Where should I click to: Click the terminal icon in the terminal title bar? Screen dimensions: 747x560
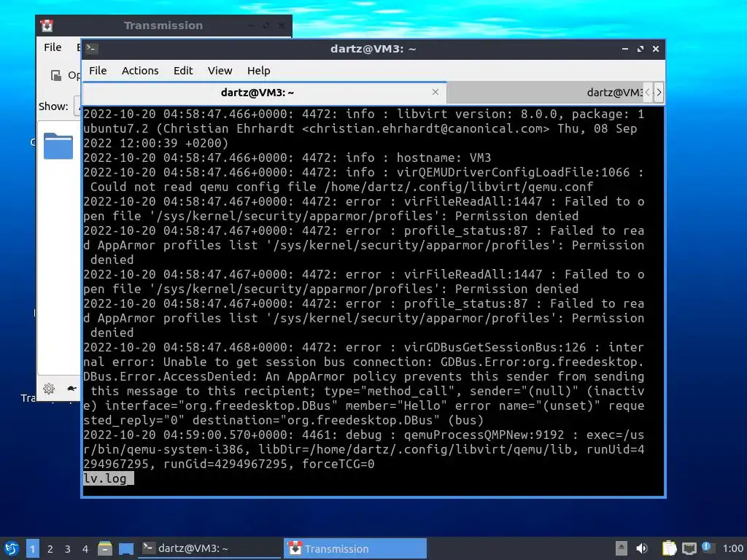coord(92,49)
